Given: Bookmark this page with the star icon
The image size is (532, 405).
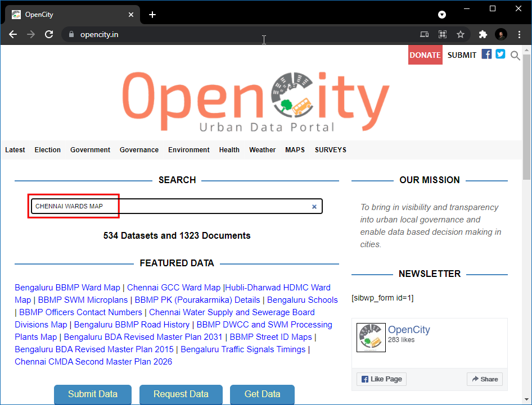Looking at the screenshot, I should click(461, 34).
